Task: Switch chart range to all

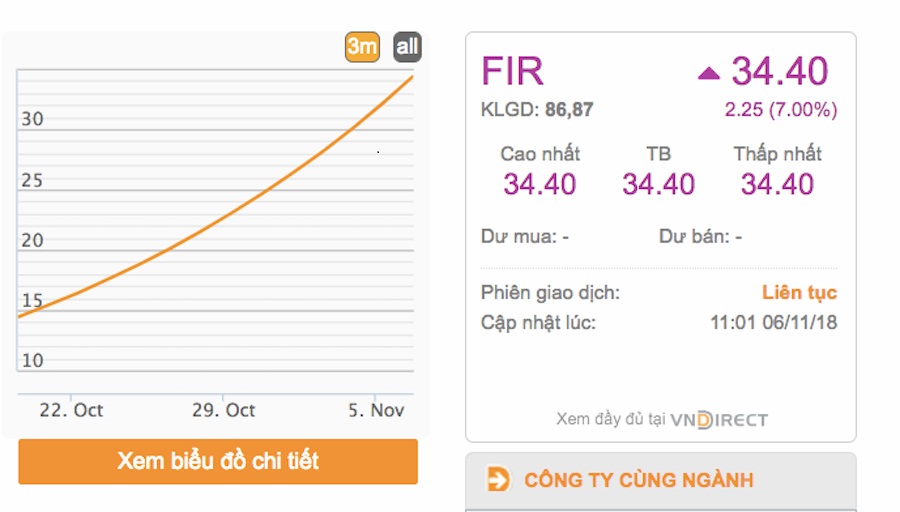Action: 407,46
